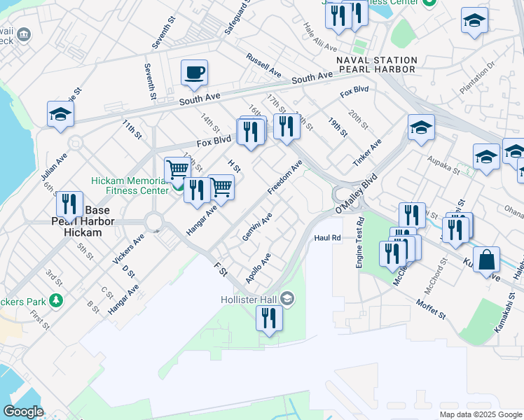Screen dimensions: 524x420
Task: Select the Engine Test Rd label
Action: [x=359, y=242]
